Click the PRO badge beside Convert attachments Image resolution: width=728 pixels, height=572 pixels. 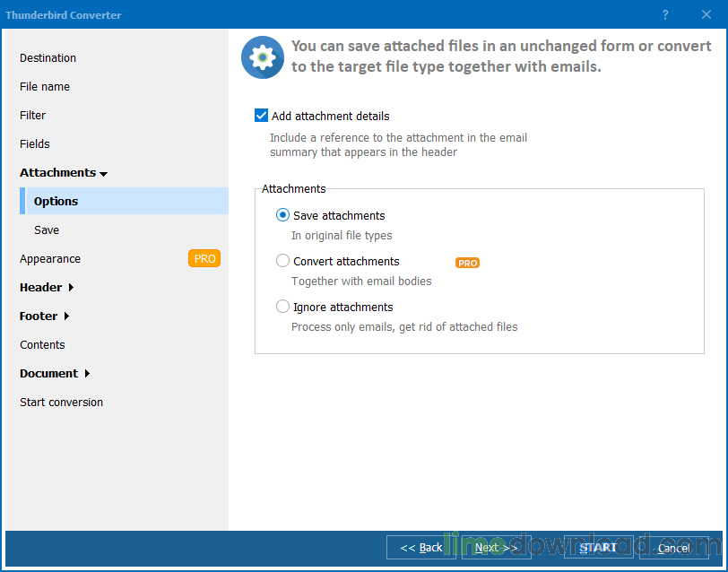pyautogui.click(x=467, y=263)
